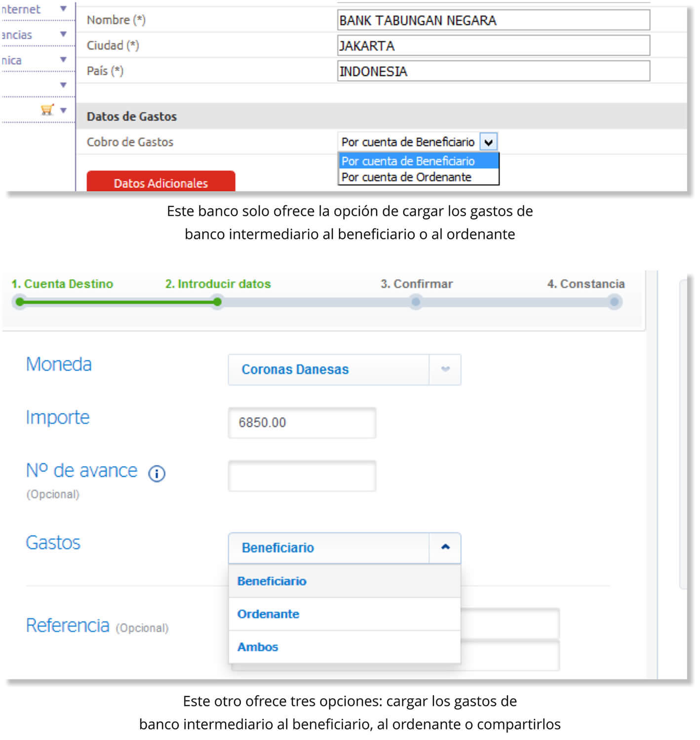Click the empty Nº de avance field
Screen dimensions: 700x740
(302, 476)
